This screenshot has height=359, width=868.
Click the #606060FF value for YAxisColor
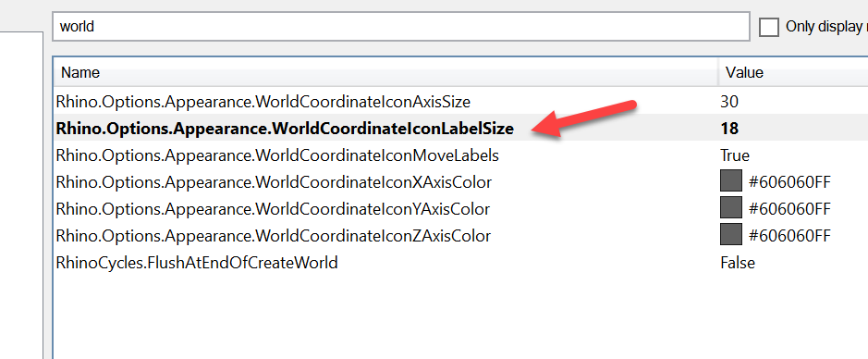pos(789,209)
